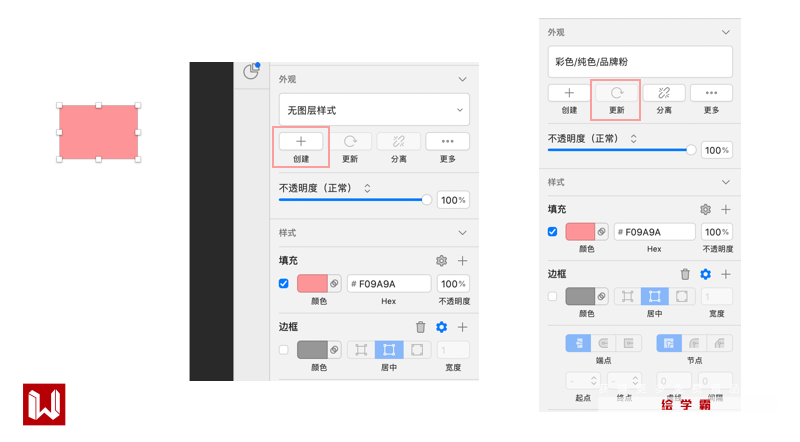Image resolution: width=800 pixels, height=442 pixels.
Task: Select round cap 端点 icon
Action: click(603, 343)
